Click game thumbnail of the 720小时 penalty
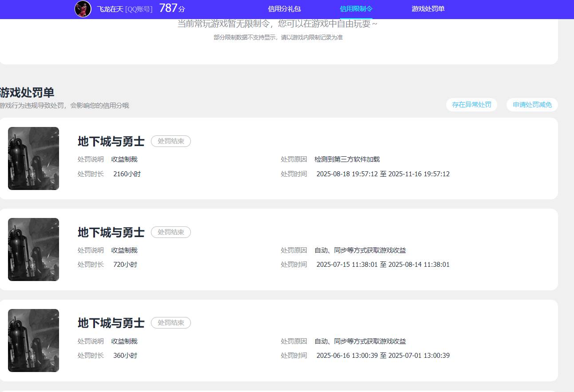The height and width of the screenshot is (392, 574). [x=33, y=249]
